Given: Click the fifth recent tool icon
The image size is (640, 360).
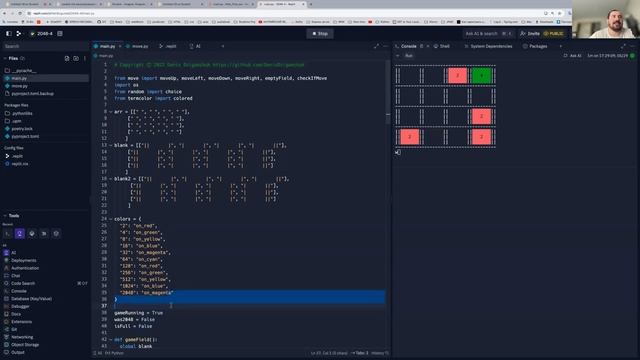Looking at the screenshot, I should (x=56, y=233).
